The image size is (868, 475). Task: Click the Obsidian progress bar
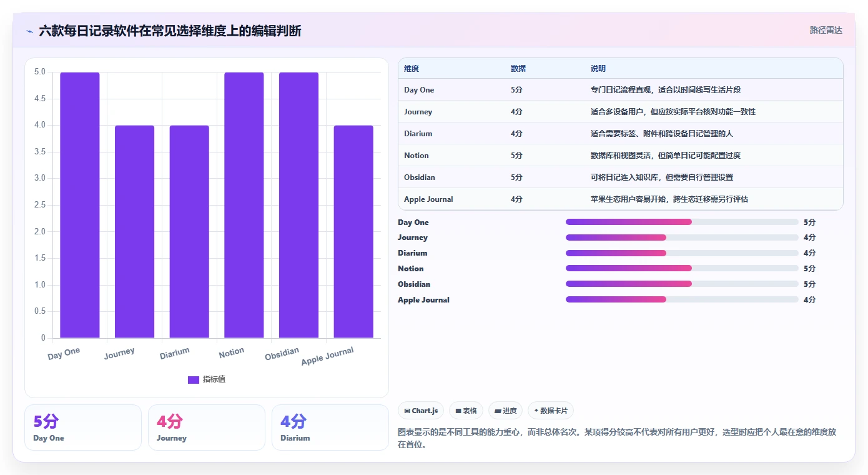pos(682,284)
